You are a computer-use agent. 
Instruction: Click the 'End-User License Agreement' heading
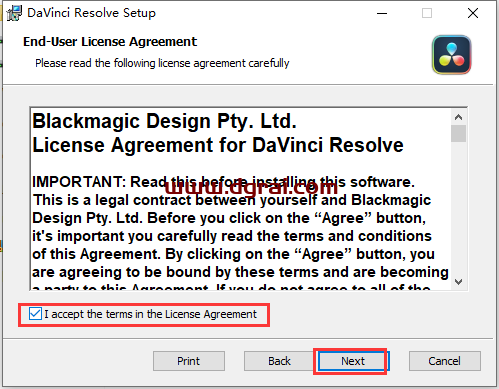(110, 42)
